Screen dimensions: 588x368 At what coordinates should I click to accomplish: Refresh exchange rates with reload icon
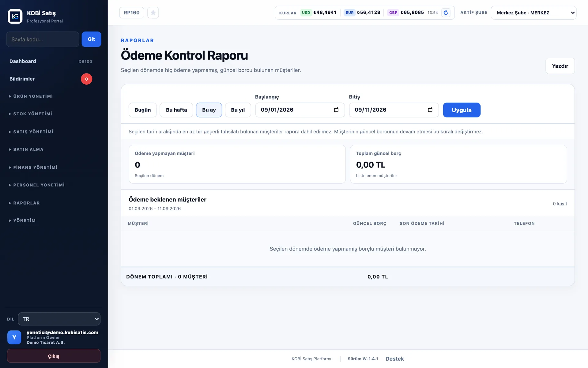(x=446, y=13)
